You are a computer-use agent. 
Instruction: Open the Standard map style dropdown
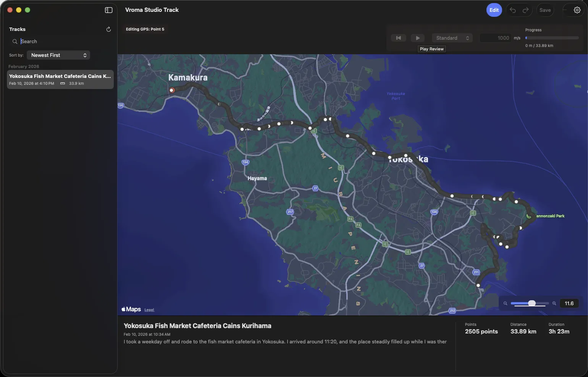pyautogui.click(x=452, y=38)
